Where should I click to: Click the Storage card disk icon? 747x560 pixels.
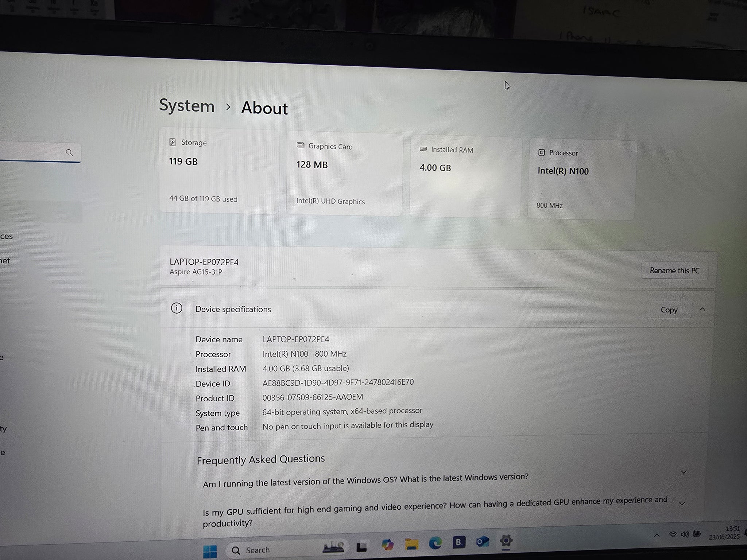pyautogui.click(x=173, y=142)
